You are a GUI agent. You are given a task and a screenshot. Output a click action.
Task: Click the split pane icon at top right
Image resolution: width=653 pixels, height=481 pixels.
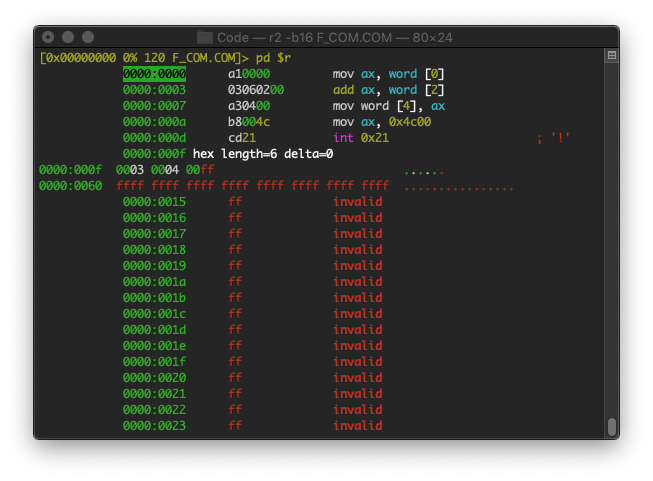point(611,57)
